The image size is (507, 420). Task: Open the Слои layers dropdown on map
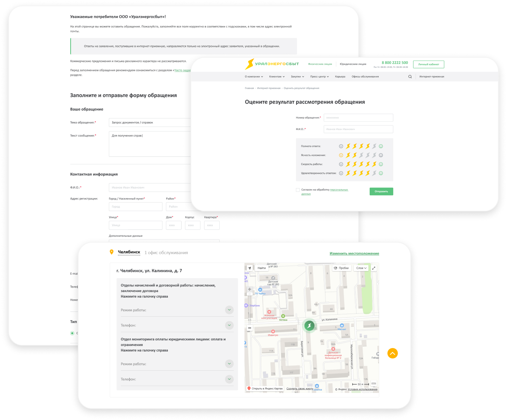[x=361, y=268]
